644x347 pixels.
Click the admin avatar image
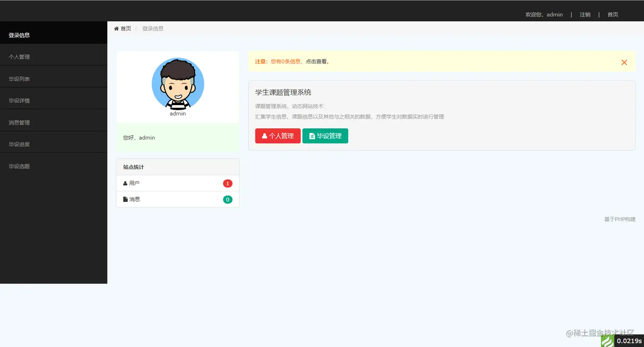coord(178,84)
